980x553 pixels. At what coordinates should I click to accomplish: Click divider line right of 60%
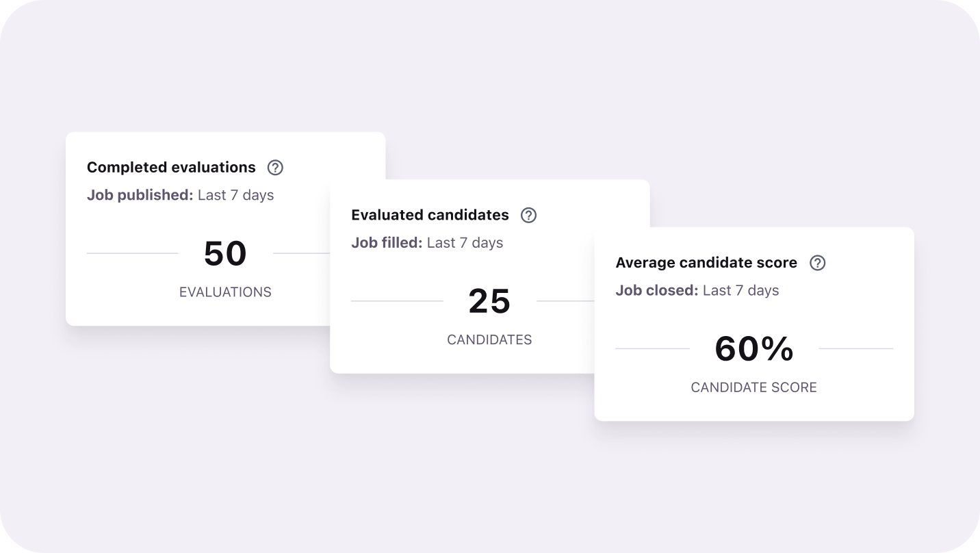(855, 348)
